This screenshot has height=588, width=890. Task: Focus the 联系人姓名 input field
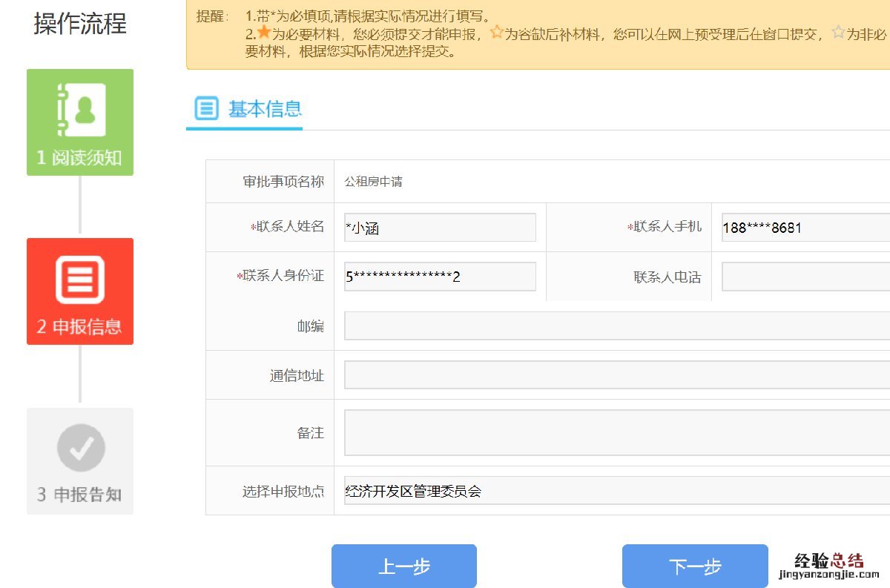tap(440, 228)
